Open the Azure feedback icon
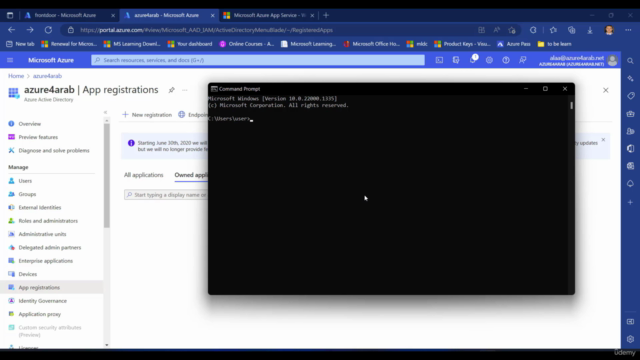Screen dimensions: 640x360 (x=522, y=60)
